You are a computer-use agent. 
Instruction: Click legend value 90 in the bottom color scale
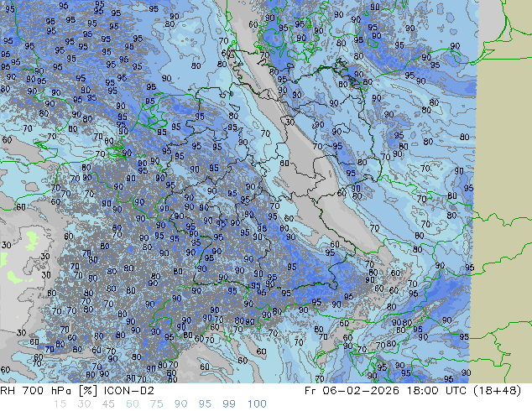pos(180,404)
